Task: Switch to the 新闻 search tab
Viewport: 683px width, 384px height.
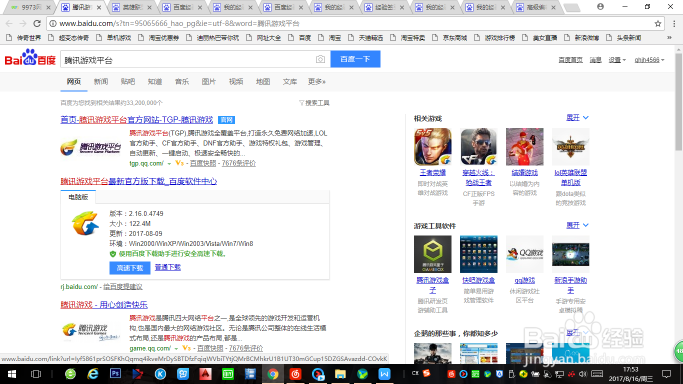Action: tap(101, 81)
